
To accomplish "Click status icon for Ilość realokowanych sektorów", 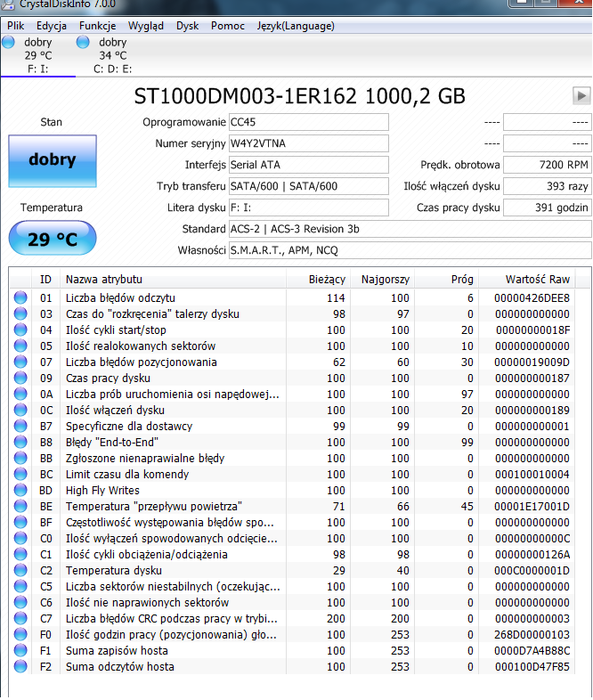I will click(20, 346).
